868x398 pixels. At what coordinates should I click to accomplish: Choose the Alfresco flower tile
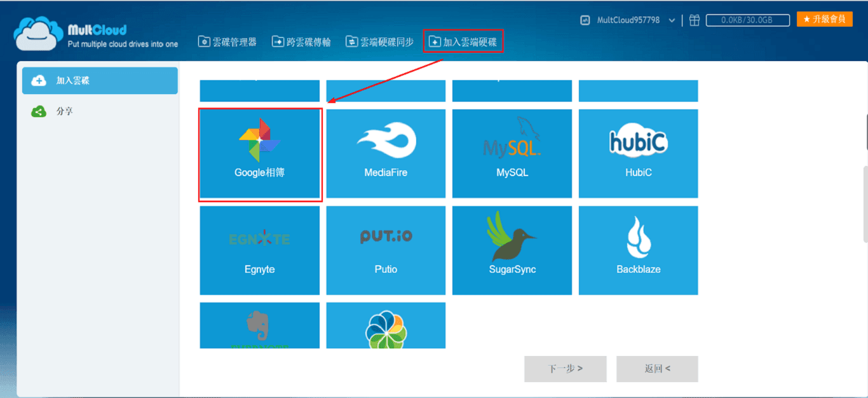386,326
